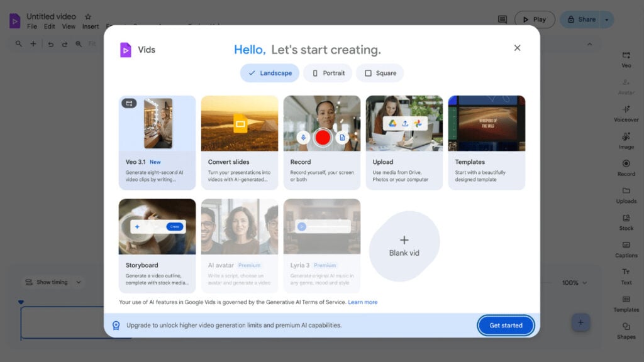This screenshot has height=362, width=644.
Task: Open the Captions sidebar tool
Action: click(626, 249)
